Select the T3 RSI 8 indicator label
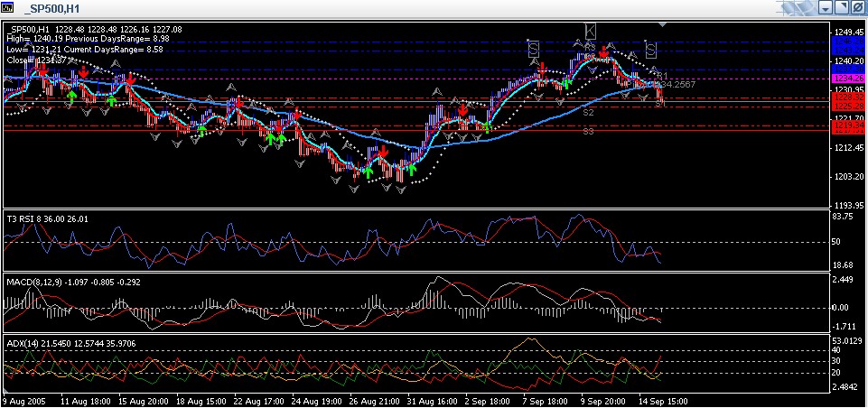 click(x=48, y=219)
